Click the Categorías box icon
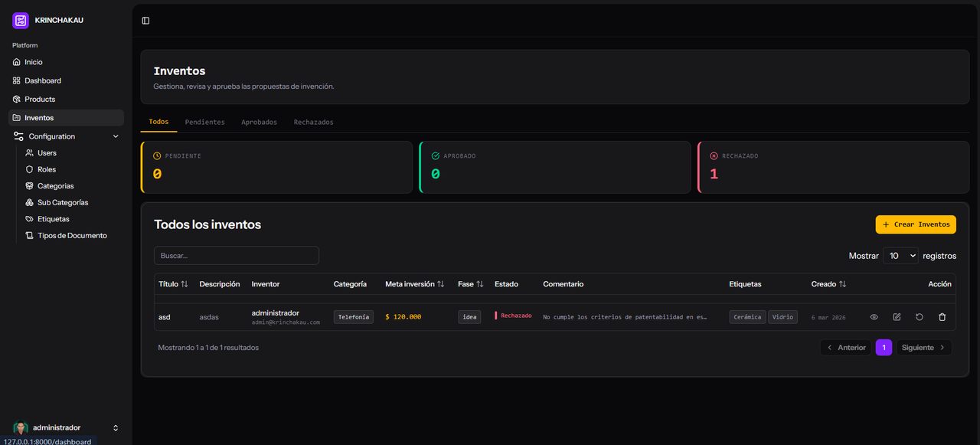Screen dimensions: 980x445 click(30, 186)
